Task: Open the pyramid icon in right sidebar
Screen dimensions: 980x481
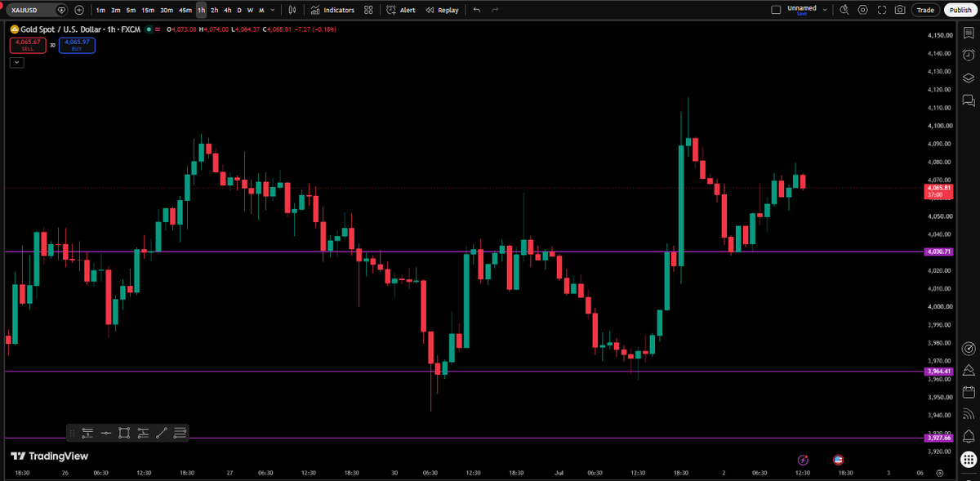Action: (969, 370)
